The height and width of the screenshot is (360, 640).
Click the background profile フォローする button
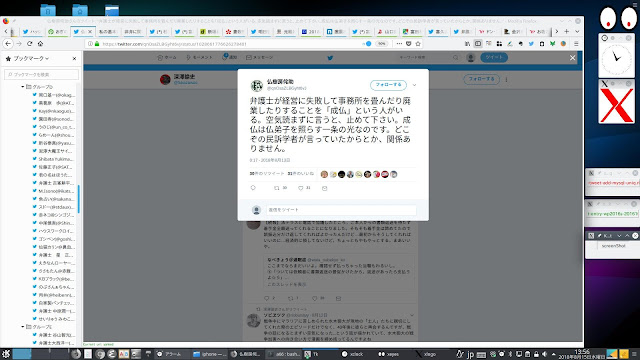click(481, 79)
